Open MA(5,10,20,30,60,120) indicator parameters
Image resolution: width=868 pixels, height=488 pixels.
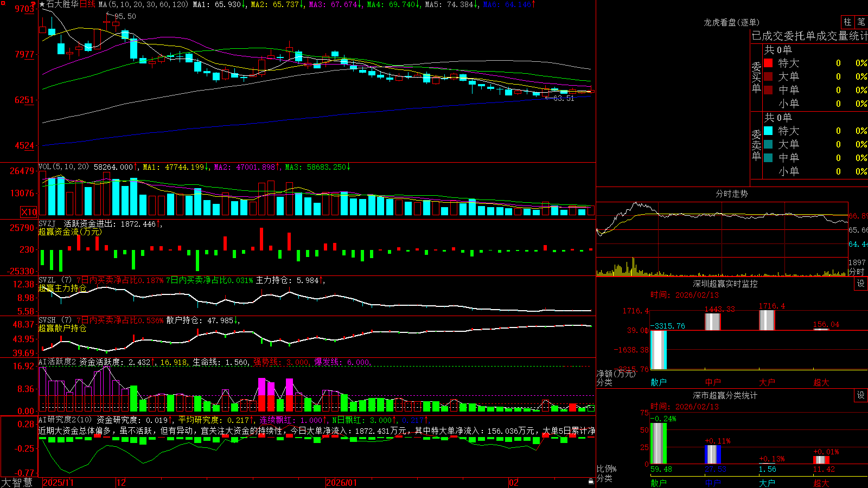[x=143, y=4]
